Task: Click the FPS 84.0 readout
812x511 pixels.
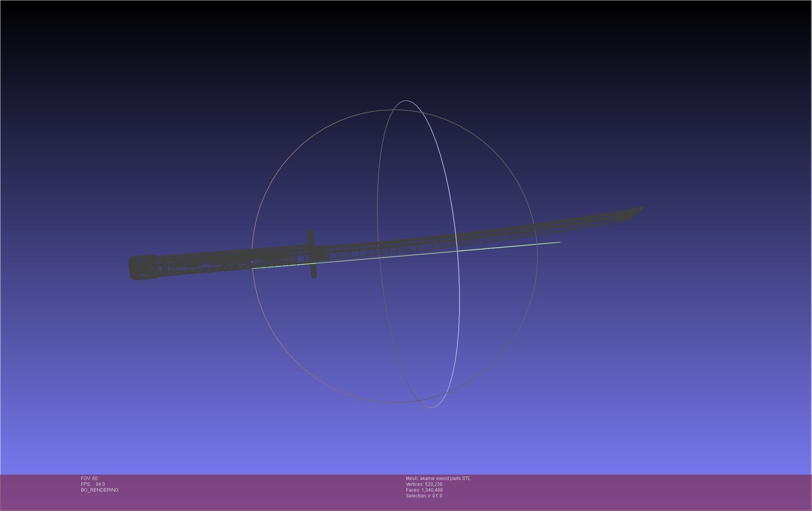Action: pos(93,484)
